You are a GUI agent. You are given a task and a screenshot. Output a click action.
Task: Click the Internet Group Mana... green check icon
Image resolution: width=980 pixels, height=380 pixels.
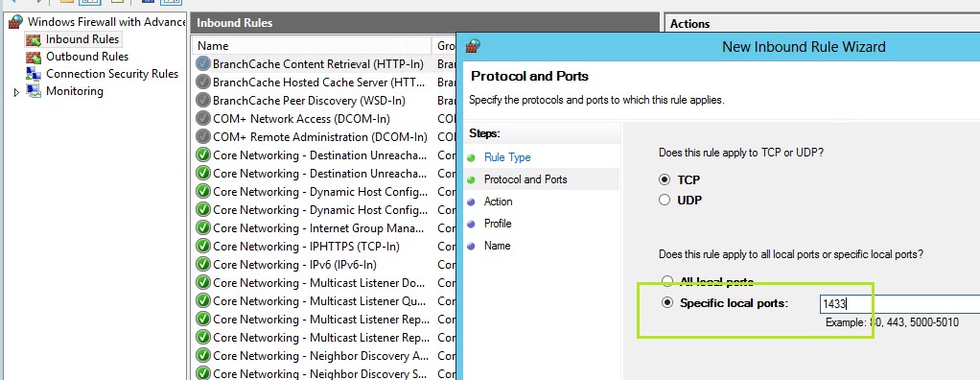(x=203, y=227)
